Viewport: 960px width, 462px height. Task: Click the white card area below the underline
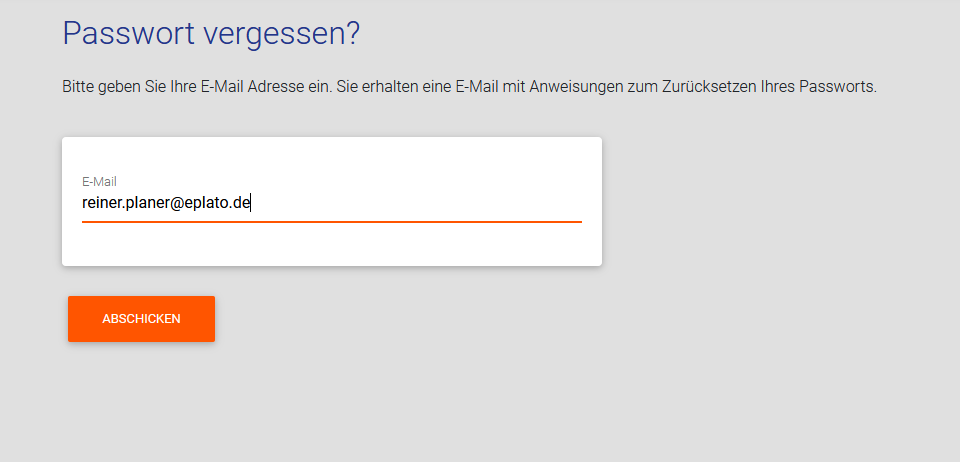tap(330, 246)
